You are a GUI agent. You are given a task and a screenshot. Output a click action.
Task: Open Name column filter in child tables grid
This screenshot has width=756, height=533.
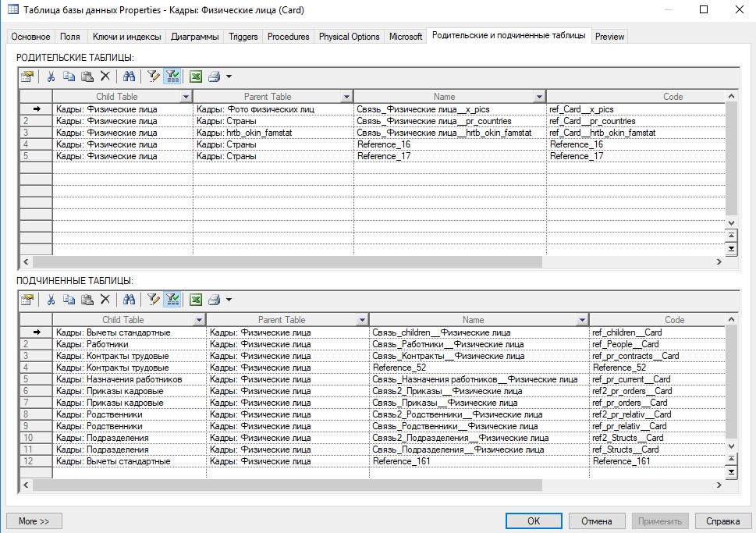pos(583,320)
